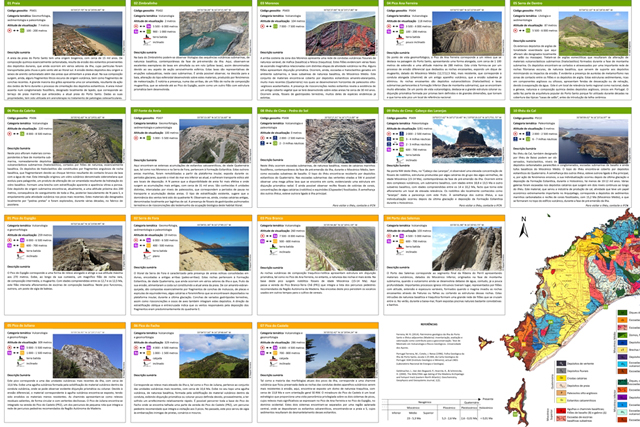This screenshot has height=427, width=640.
Task: Click the red circle icon in Praia card
Action: pyautogui.click(x=9, y=29)
